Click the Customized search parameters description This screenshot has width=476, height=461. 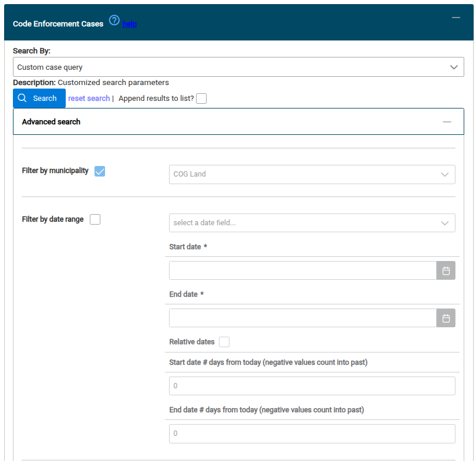point(113,83)
